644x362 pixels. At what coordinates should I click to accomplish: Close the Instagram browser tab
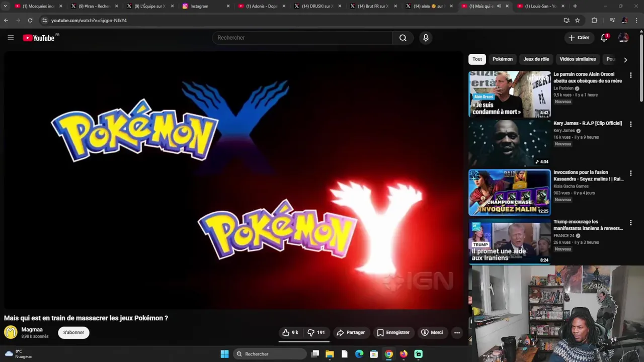[x=228, y=6]
